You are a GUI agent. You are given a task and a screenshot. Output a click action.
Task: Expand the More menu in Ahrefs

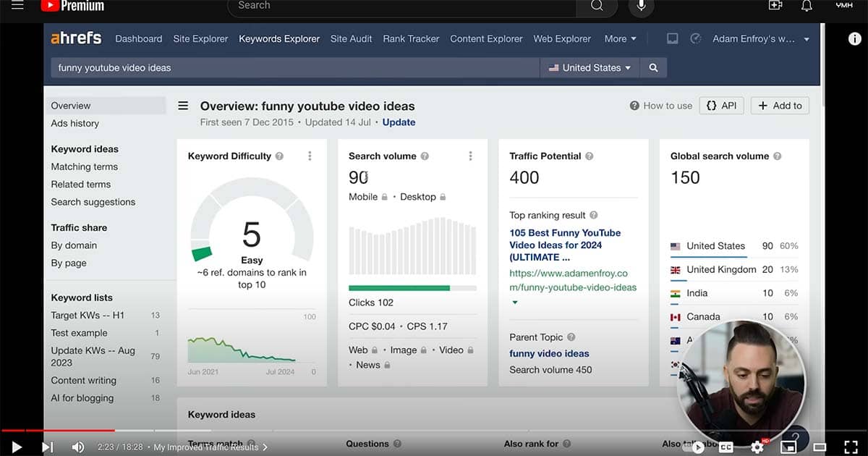621,39
